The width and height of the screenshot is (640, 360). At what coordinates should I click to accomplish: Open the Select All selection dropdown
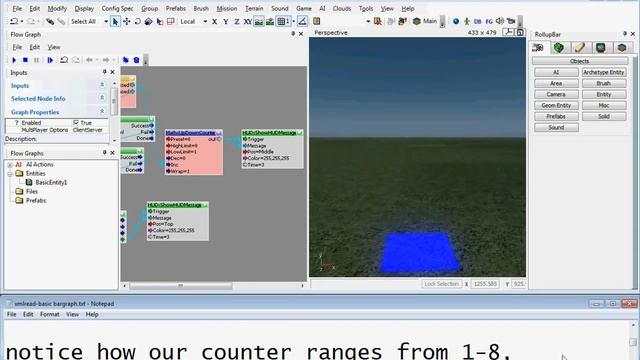pyautogui.click(x=106, y=21)
